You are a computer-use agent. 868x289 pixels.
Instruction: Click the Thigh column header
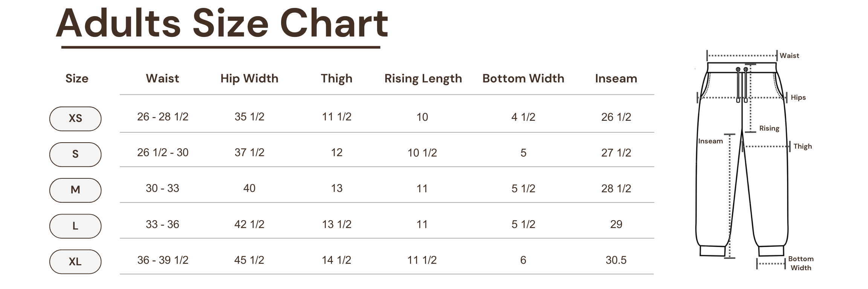(x=336, y=78)
